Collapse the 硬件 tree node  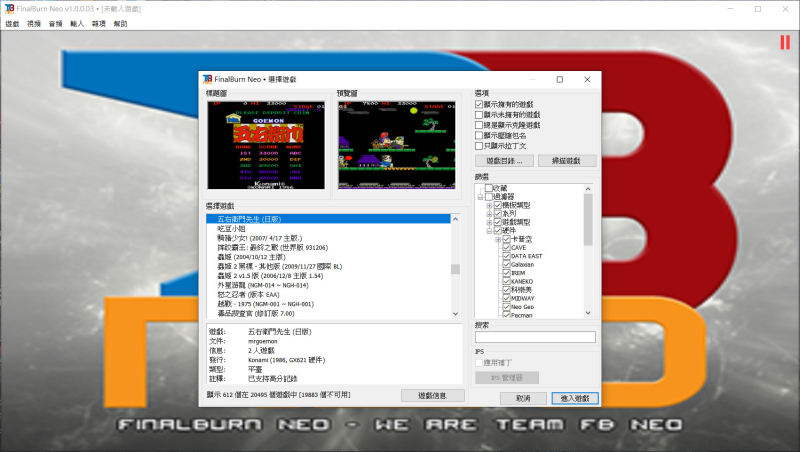[x=489, y=231]
